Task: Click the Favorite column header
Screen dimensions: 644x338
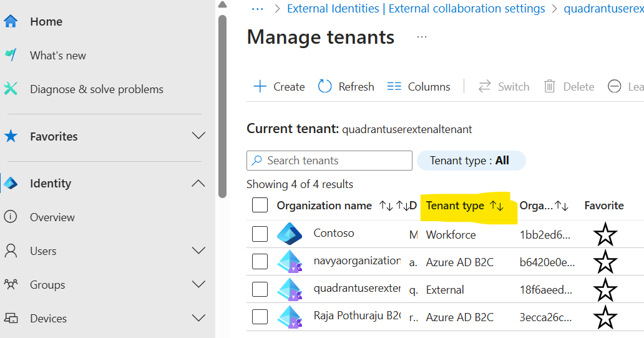Action: pos(604,206)
